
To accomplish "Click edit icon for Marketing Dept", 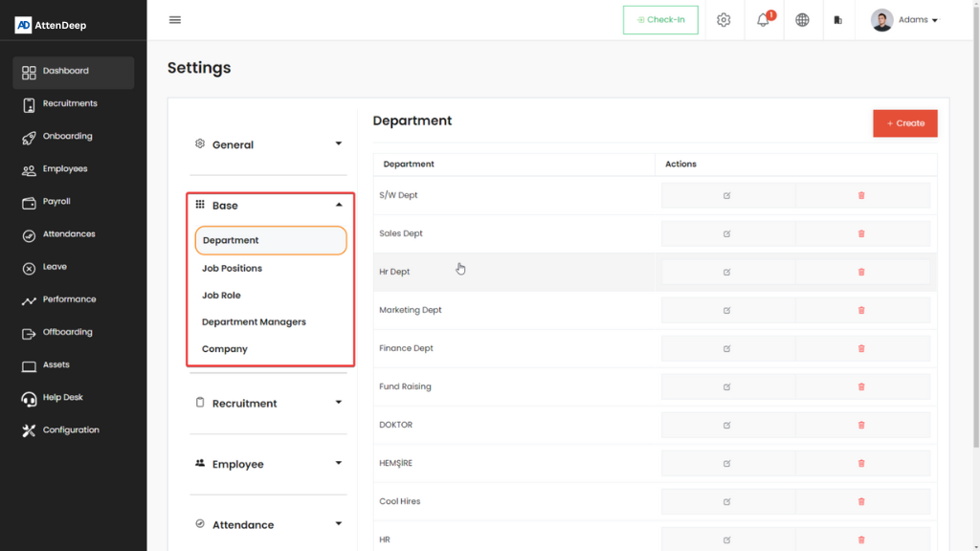I will coord(727,310).
